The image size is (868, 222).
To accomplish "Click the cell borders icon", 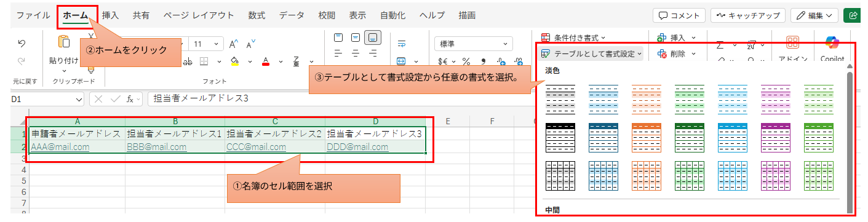I will point(204,61).
